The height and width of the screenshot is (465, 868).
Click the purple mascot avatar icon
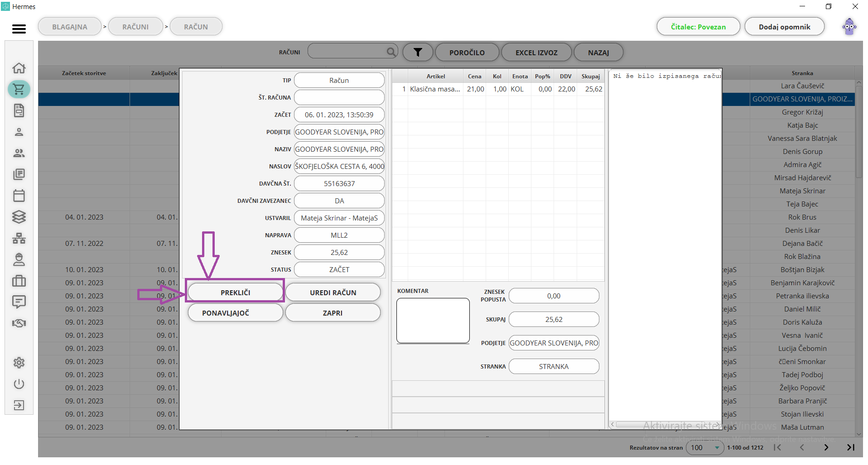pos(849,27)
